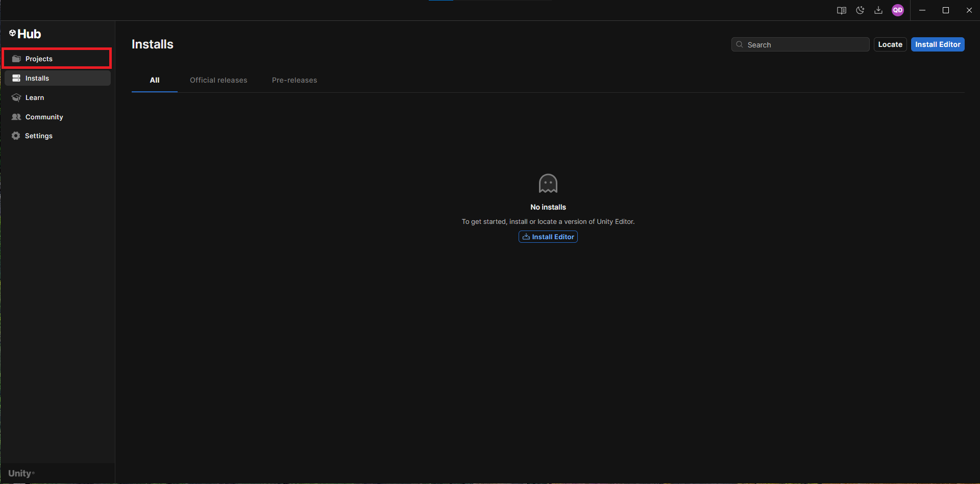The image size is (980, 484).
Task: Open the documentation book icon
Action: click(x=842, y=10)
